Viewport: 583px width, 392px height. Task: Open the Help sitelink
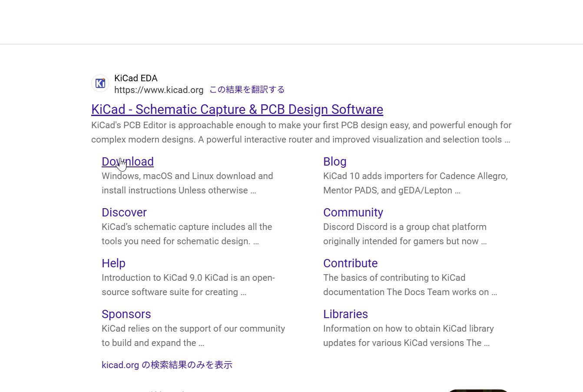pyautogui.click(x=113, y=263)
